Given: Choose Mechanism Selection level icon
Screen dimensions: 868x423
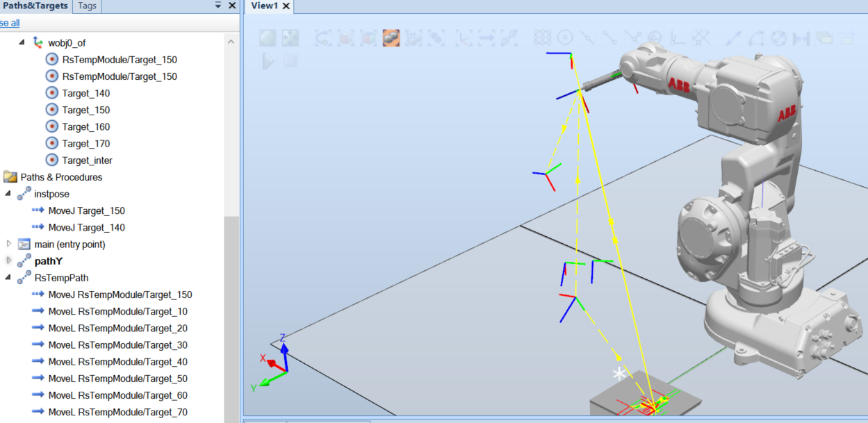Looking at the screenshot, I should [x=436, y=38].
